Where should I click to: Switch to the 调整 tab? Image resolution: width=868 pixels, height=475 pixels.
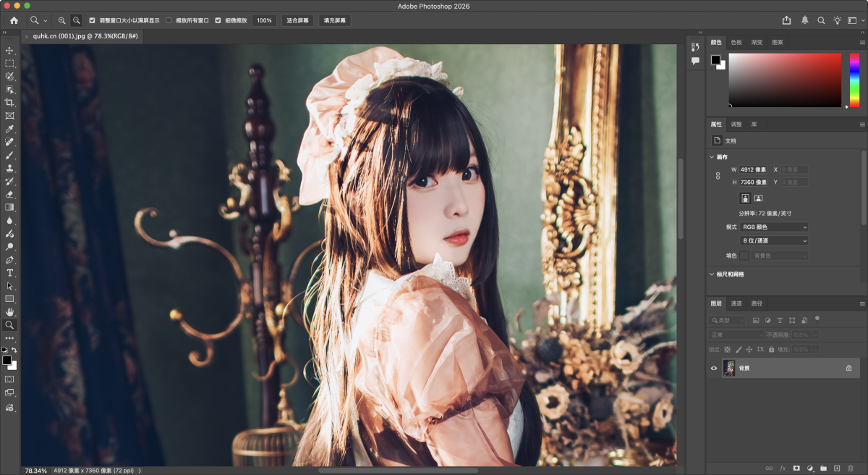click(x=736, y=124)
